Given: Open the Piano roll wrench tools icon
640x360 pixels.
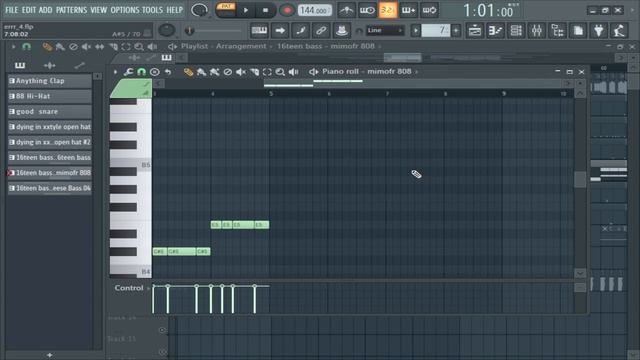Looking at the screenshot, I should coord(129,72).
